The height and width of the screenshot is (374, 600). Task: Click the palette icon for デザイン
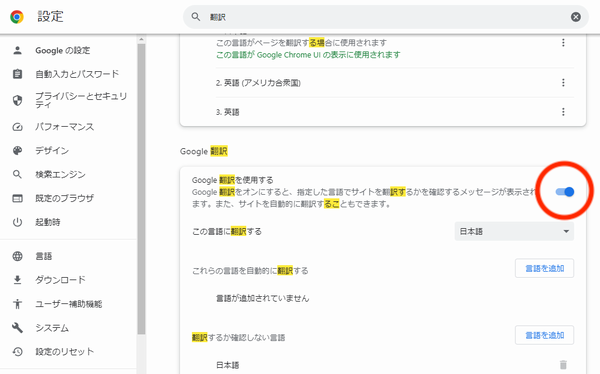[17, 150]
